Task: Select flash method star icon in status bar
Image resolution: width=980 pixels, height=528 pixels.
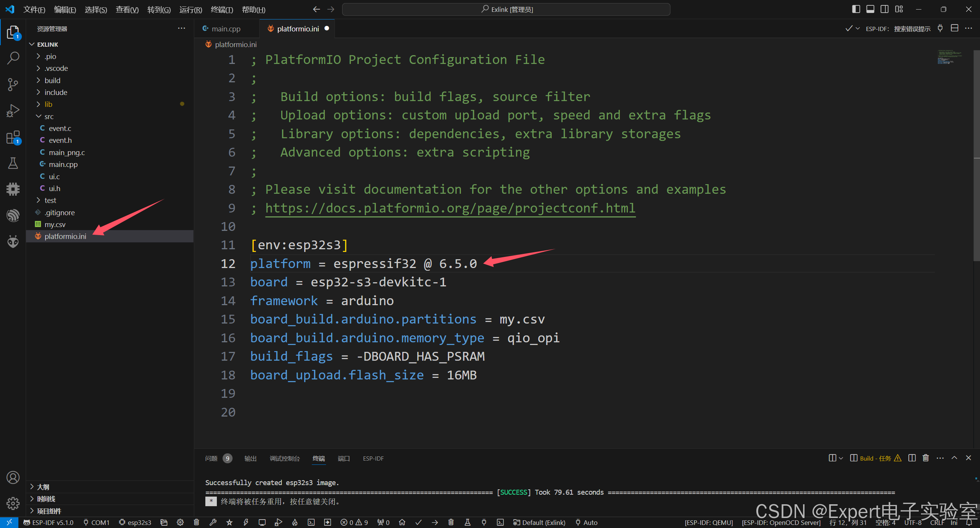Action: coord(229,522)
